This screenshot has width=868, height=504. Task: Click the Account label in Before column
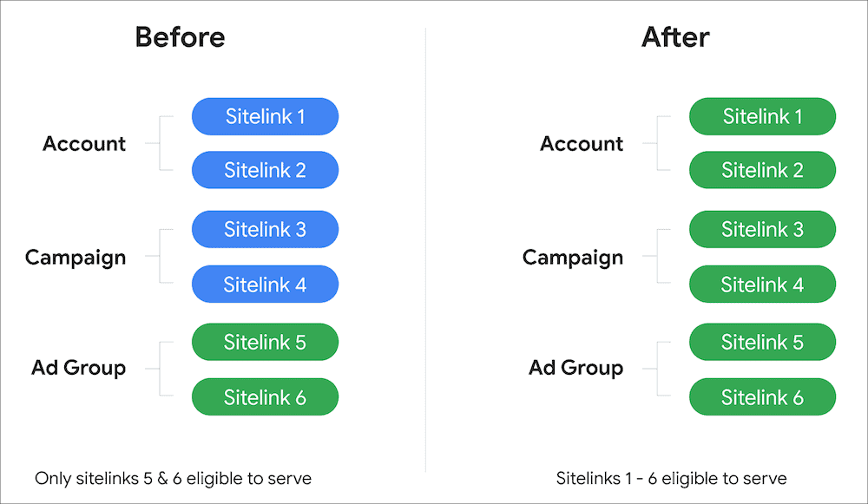84,144
